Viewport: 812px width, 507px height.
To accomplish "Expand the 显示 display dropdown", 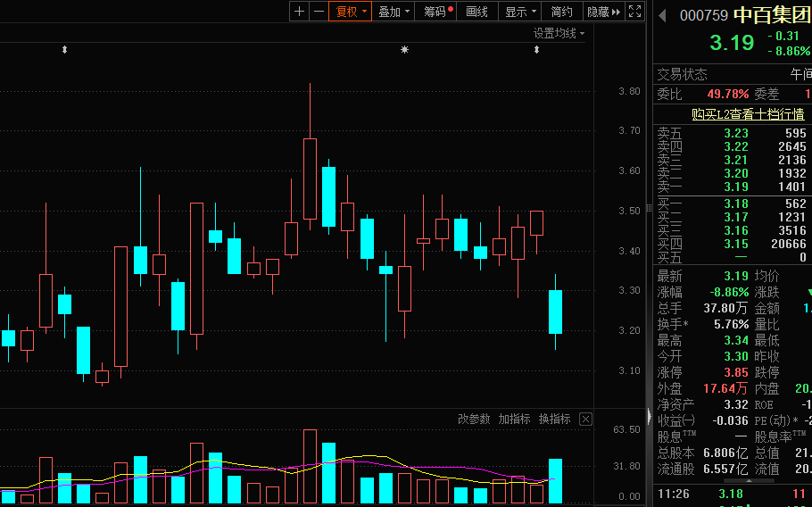I will 520,12.
